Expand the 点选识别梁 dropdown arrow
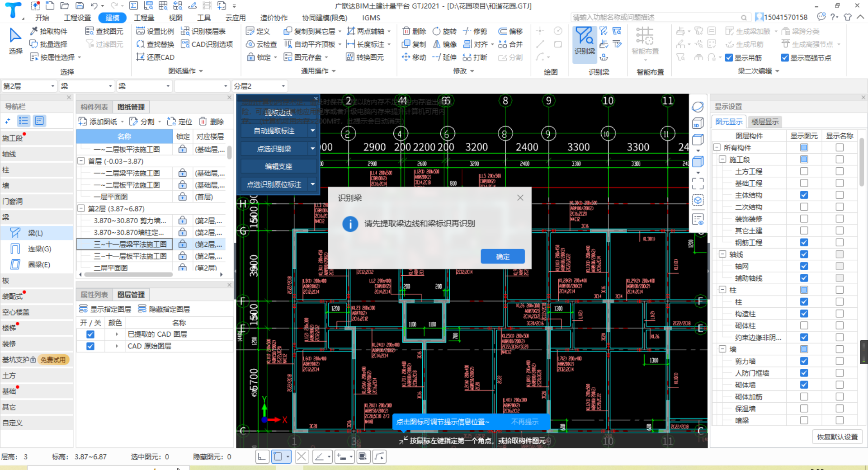 312,148
